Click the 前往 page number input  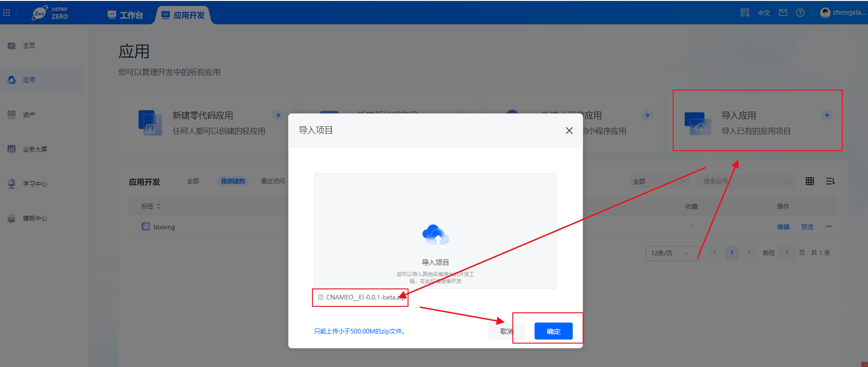tap(787, 253)
